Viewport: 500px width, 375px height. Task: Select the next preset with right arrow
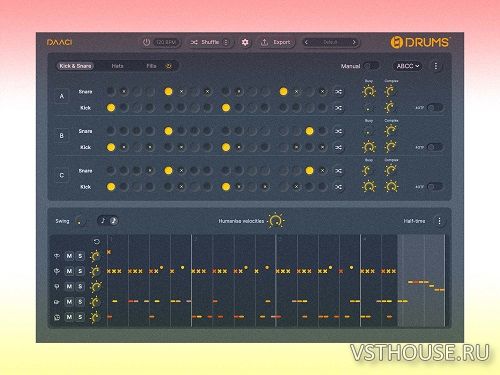coord(354,42)
